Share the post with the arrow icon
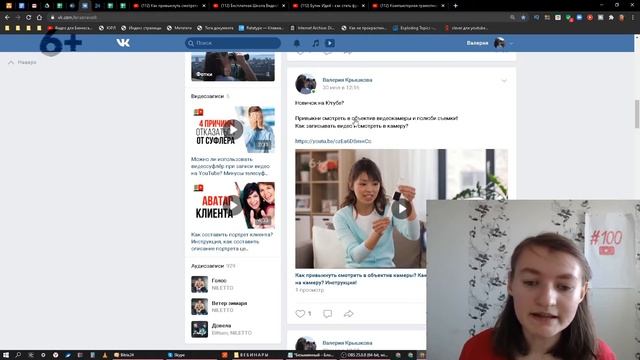Image resolution: width=640 pixels, height=360 pixels. pyautogui.click(x=348, y=313)
